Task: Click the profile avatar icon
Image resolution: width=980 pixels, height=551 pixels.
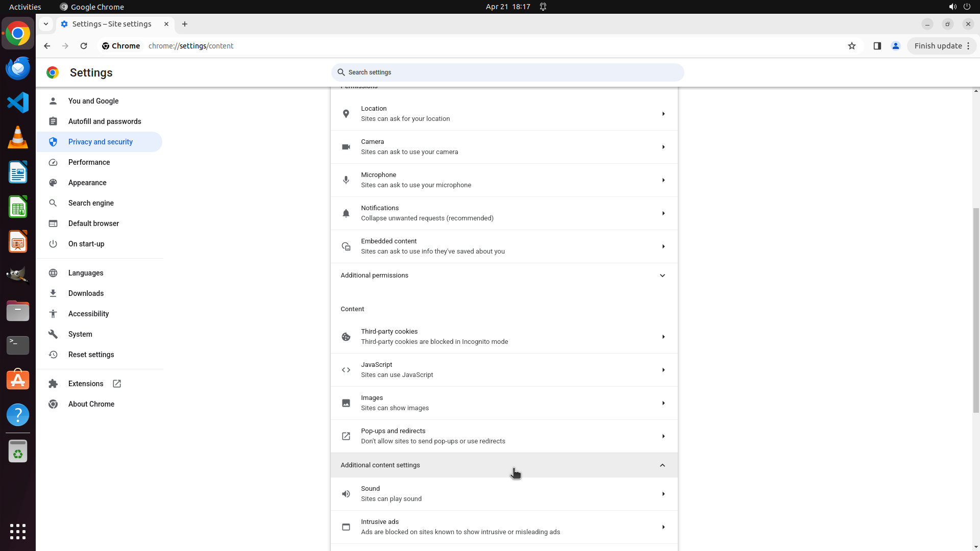Action: [895, 46]
